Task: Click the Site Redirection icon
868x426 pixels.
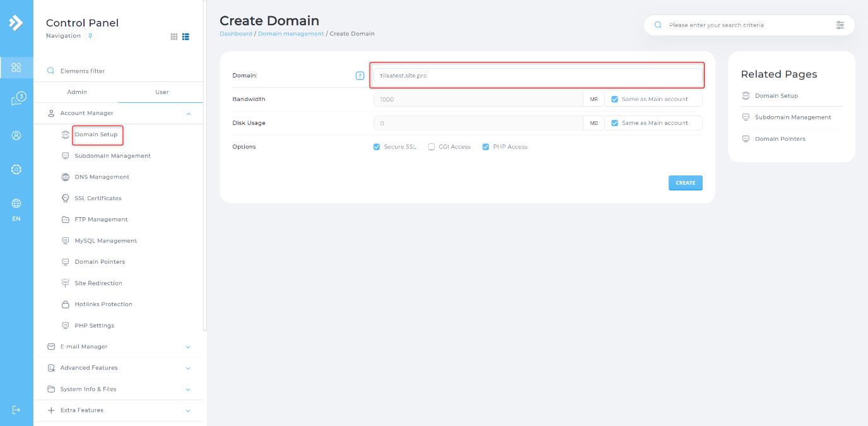Action: pyautogui.click(x=65, y=283)
